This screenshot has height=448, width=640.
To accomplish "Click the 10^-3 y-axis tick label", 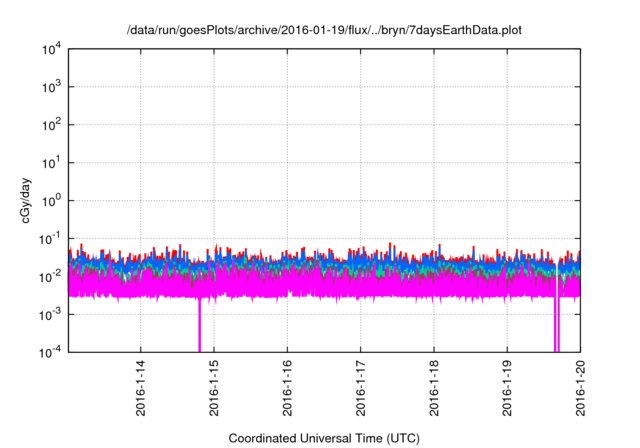I will pyautogui.click(x=51, y=315).
